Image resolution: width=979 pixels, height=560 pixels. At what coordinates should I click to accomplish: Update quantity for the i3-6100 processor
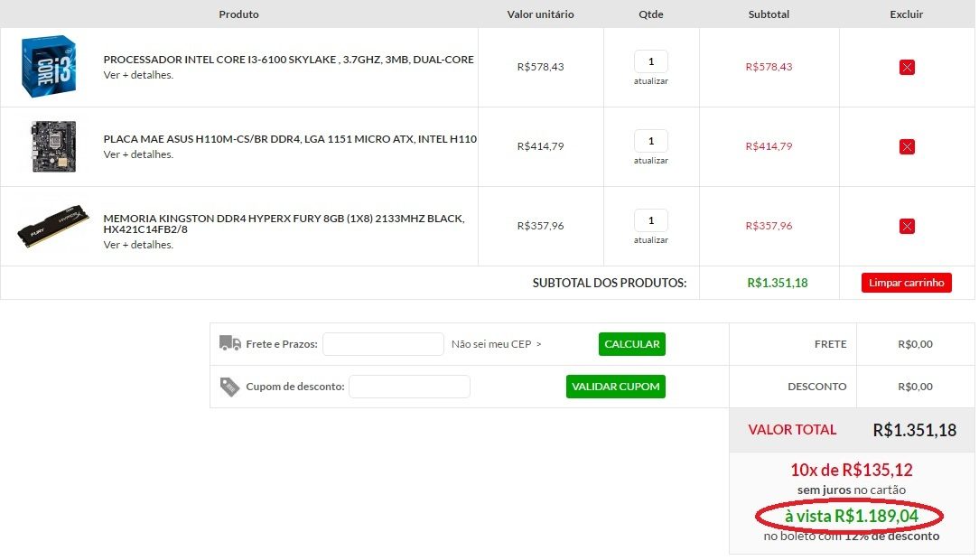650,81
